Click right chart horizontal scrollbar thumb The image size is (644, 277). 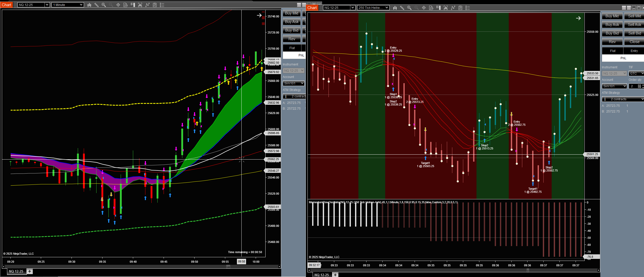pyautogui.click(x=528, y=270)
